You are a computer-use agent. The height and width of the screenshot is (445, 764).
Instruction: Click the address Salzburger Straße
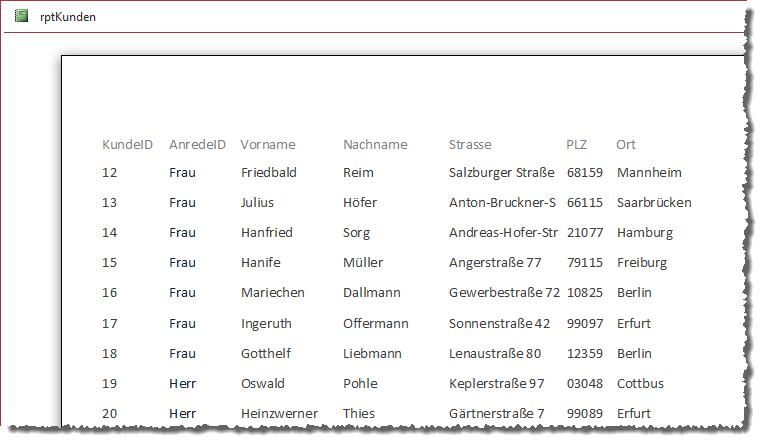click(501, 173)
